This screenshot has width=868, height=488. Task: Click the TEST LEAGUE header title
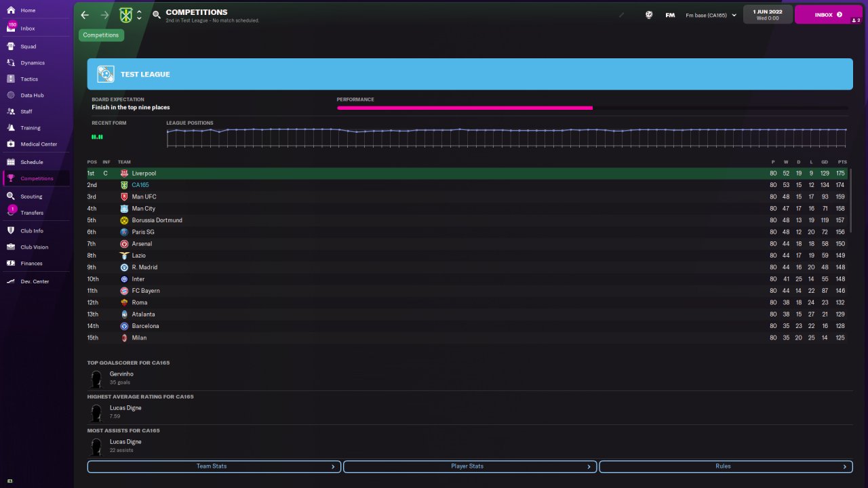tap(145, 75)
